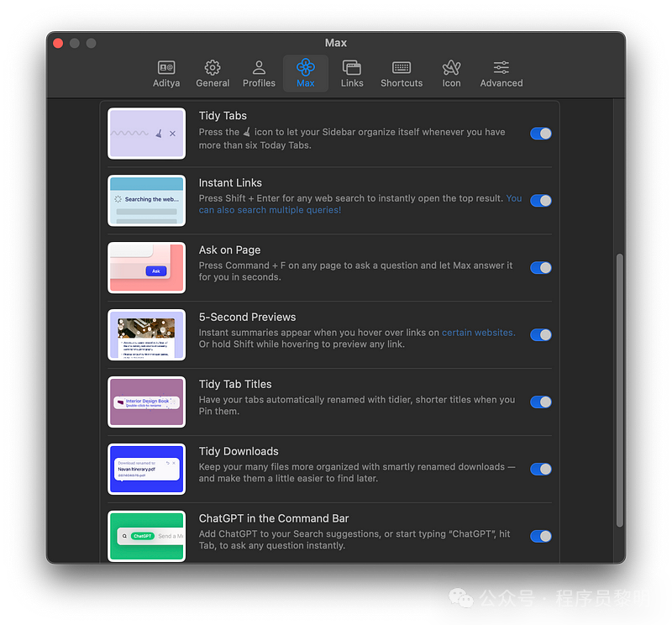Click the 'Tidy Tab Titles' heading text
The height and width of the screenshot is (625, 672).
(235, 384)
